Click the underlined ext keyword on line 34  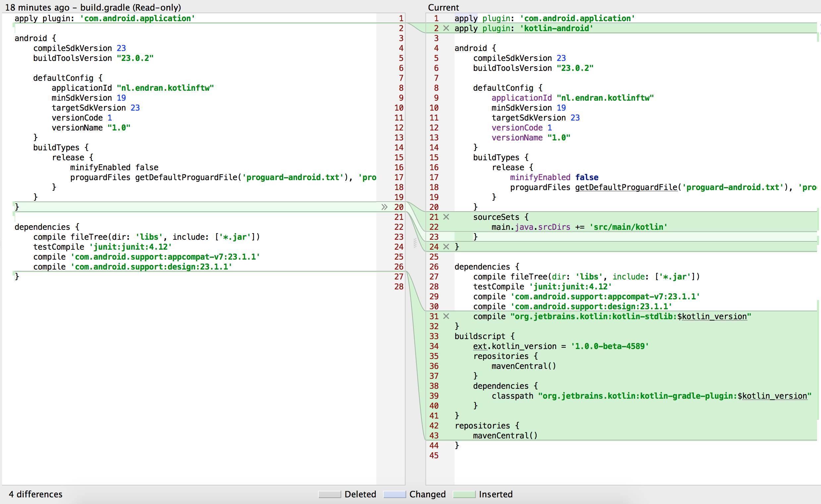[480, 346]
